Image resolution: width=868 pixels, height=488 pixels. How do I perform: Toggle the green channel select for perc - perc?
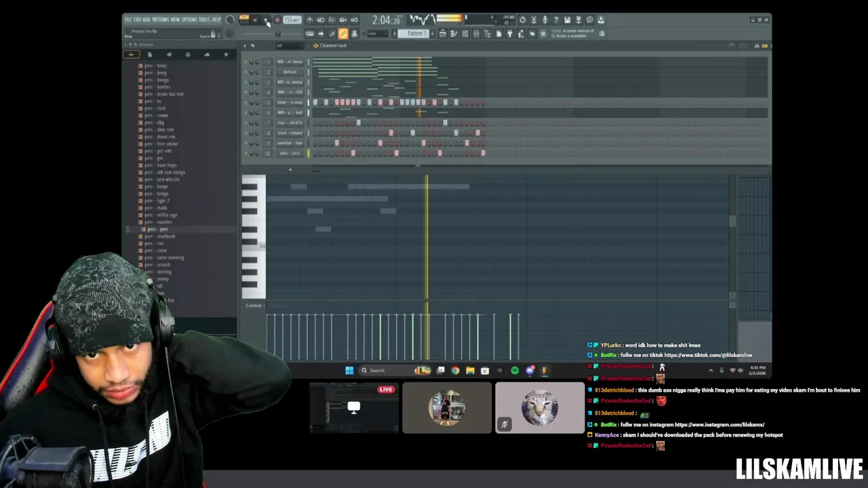click(309, 153)
